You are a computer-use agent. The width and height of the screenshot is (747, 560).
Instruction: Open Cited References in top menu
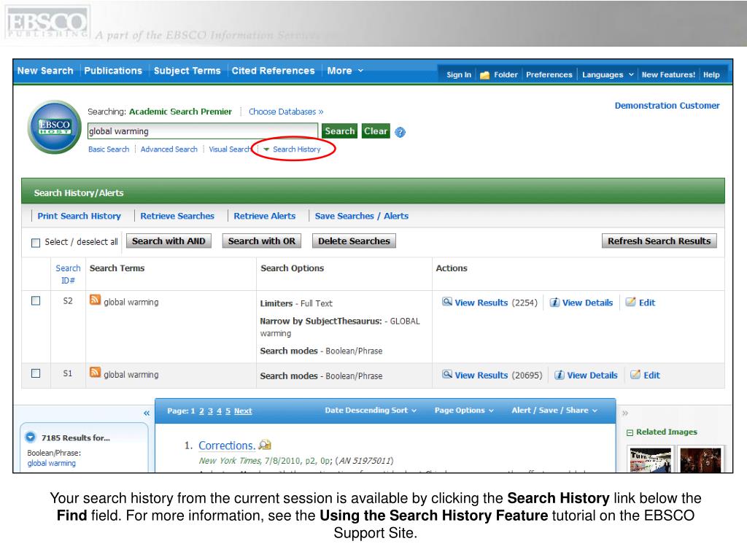pyautogui.click(x=274, y=71)
